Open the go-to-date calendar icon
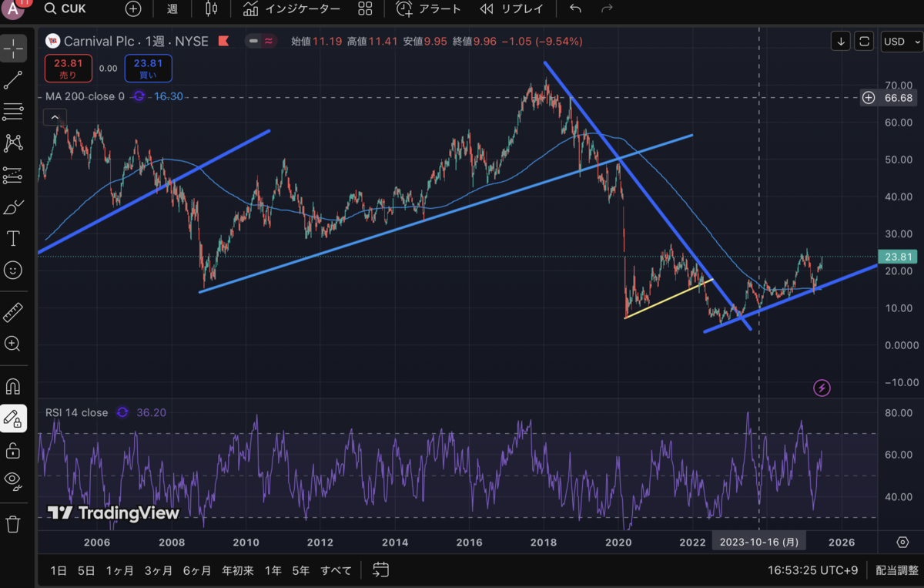 [380, 571]
